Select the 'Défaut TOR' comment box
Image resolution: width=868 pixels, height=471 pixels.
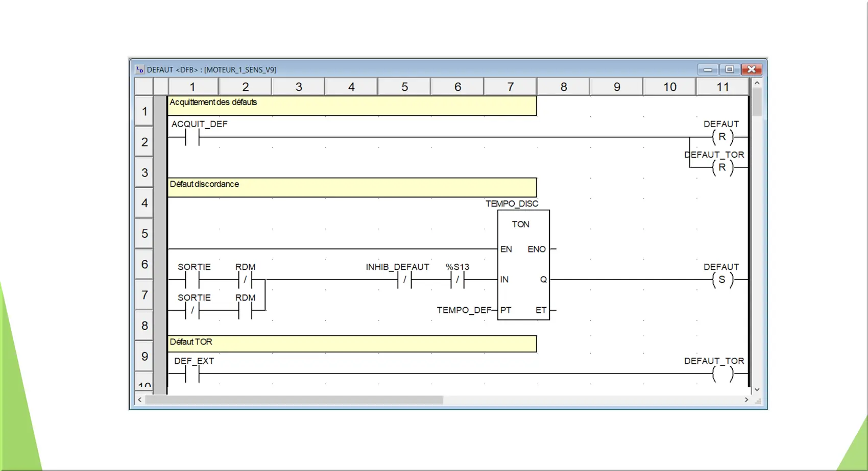352,343
